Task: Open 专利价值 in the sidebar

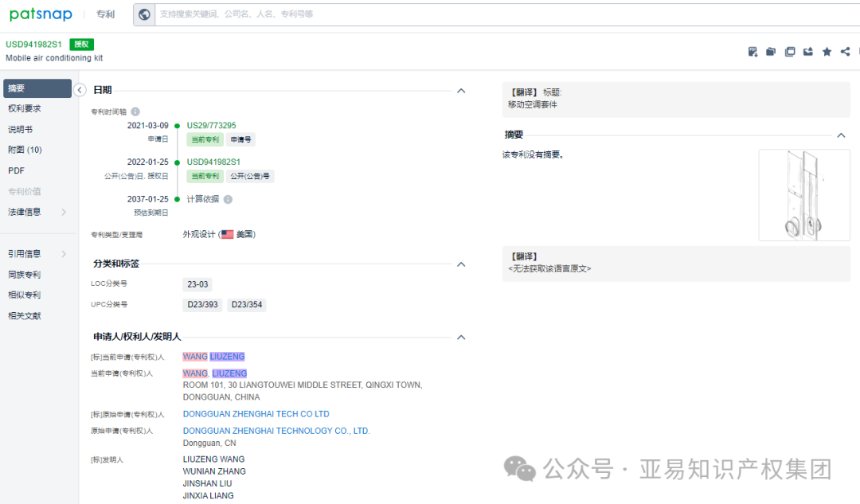Action: click(24, 191)
